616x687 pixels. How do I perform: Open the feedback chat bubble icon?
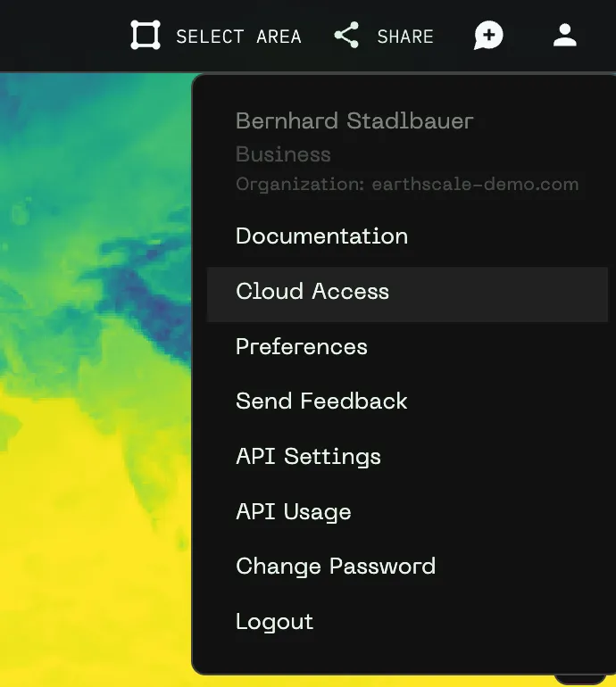[488, 36]
